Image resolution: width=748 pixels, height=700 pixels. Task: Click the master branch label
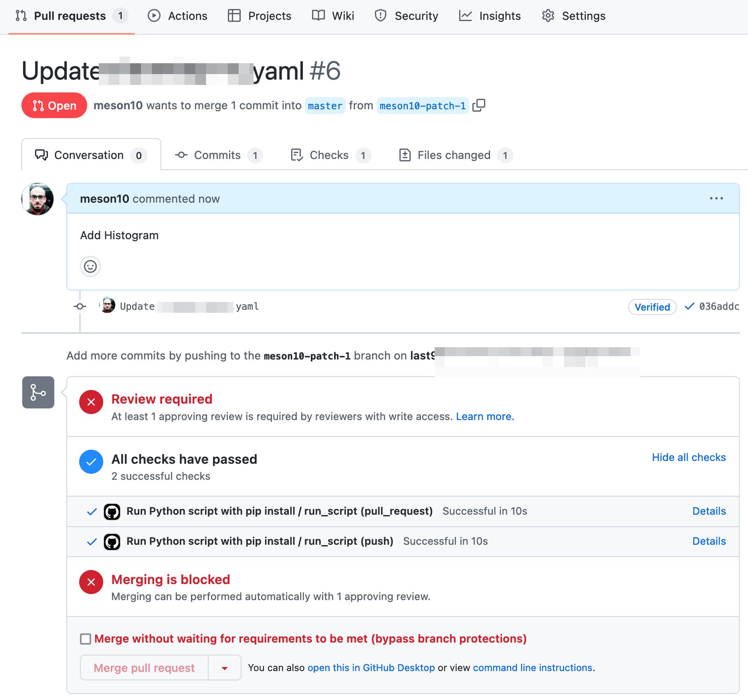(x=325, y=106)
